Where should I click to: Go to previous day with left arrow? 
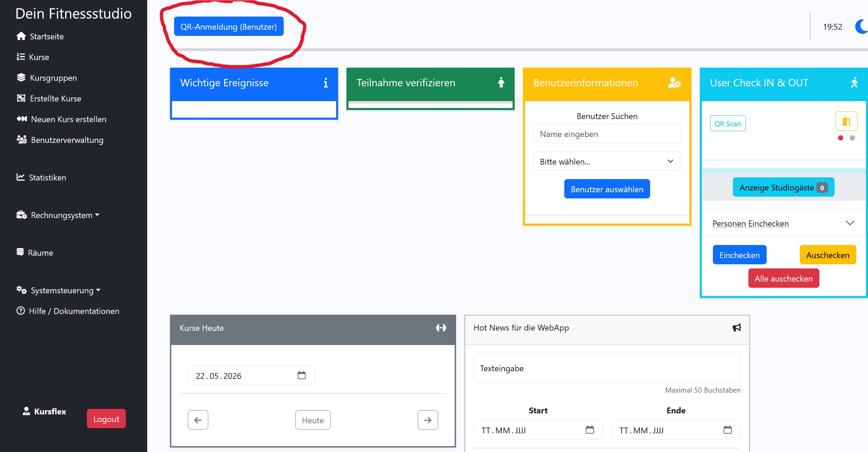[198, 420]
